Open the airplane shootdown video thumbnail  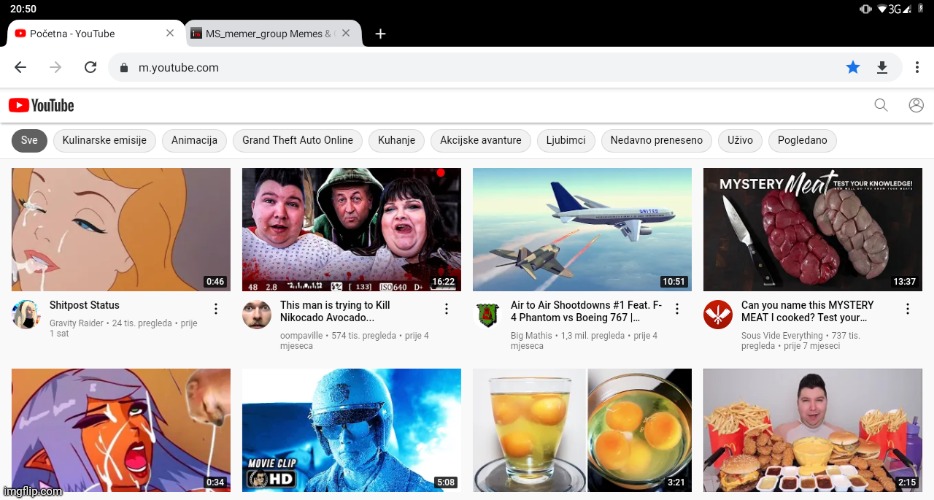[x=583, y=229]
